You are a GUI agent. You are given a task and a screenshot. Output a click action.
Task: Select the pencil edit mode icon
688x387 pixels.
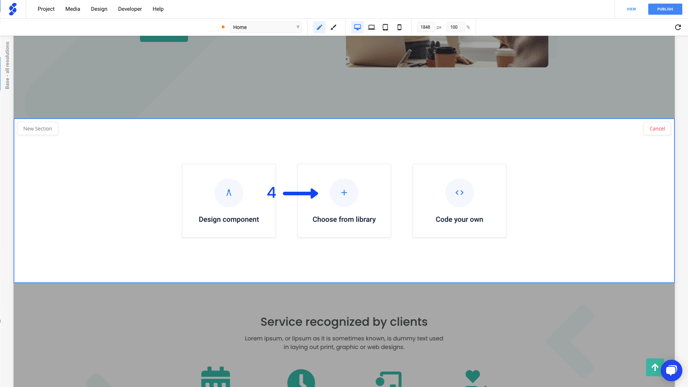click(x=319, y=27)
